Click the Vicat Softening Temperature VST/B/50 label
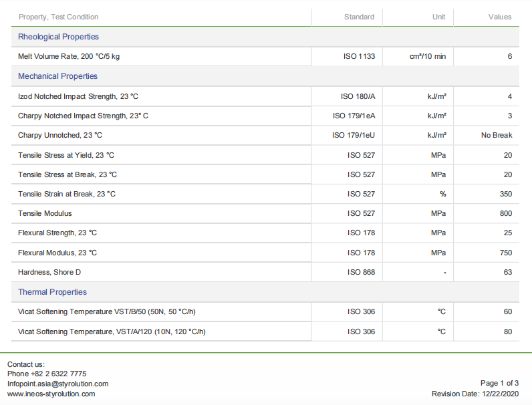Image resolution: width=532 pixels, height=405 pixels. pyautogui.click(x=106, y=311)
